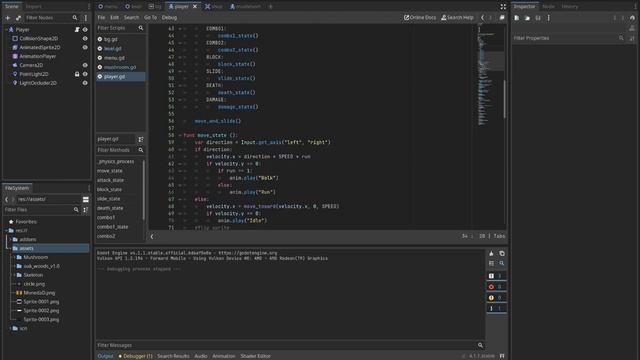Viewport: 640px width, 360px height.
Task: Open the Debug menu
Action: [169, 18]
